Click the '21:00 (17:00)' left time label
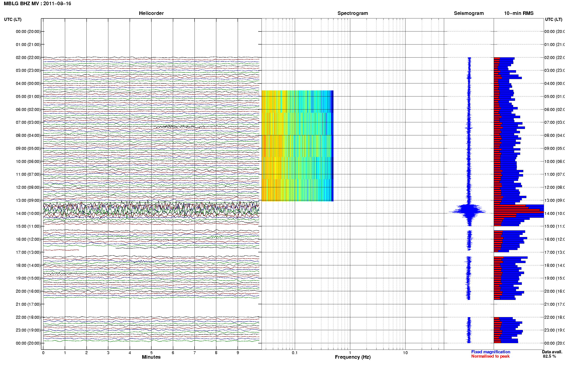588x368 pixels. 28,304
